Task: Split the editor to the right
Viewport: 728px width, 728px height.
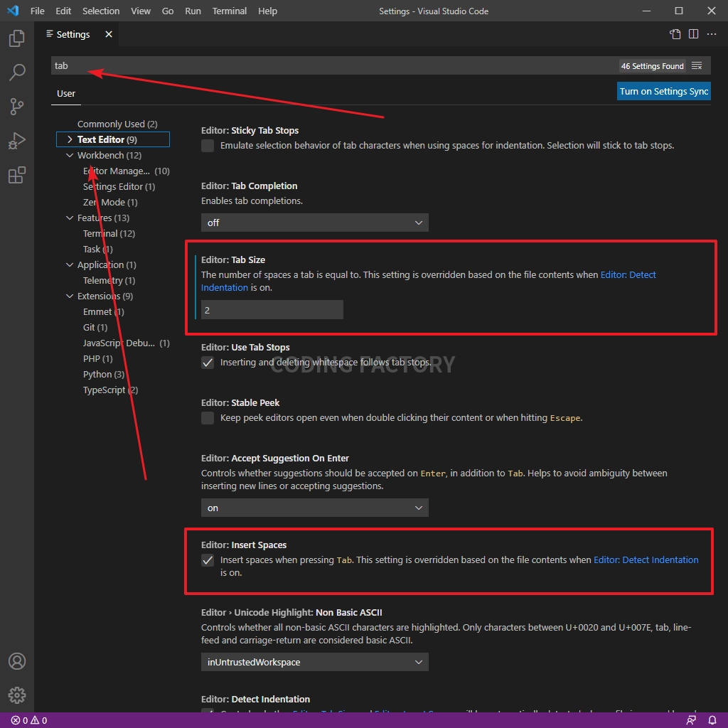Action: point(694,34)
